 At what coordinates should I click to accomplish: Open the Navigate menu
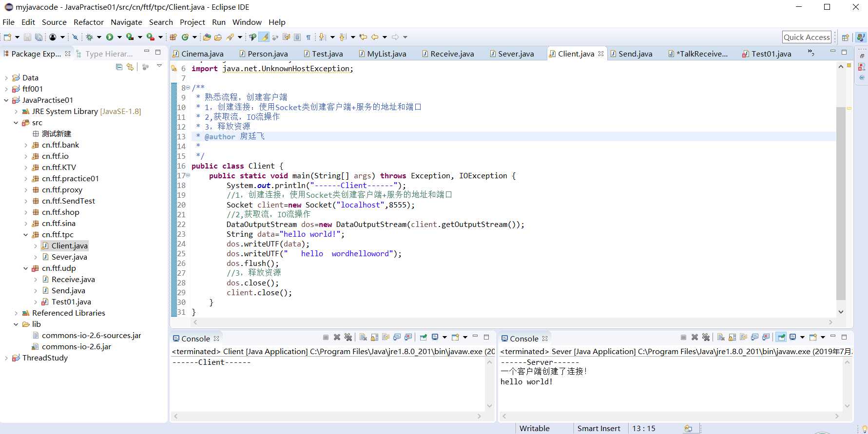tap(126, 22)
